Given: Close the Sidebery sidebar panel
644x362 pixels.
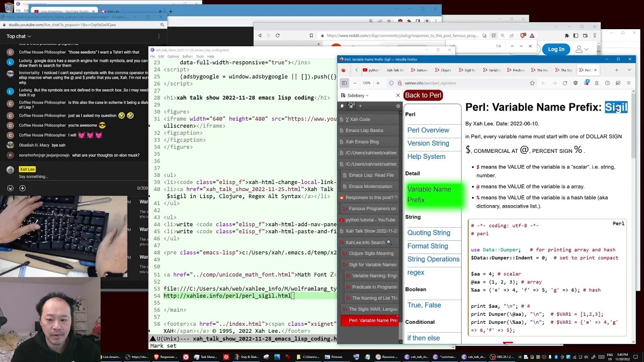Looking at the screenshot, I should (397, 95).
